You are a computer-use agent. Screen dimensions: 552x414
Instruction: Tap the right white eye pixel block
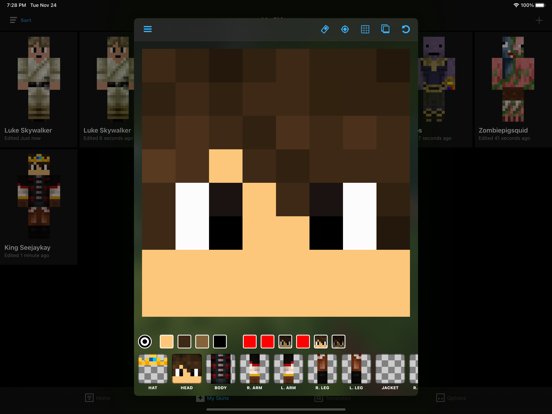click(x=359, y=216)
